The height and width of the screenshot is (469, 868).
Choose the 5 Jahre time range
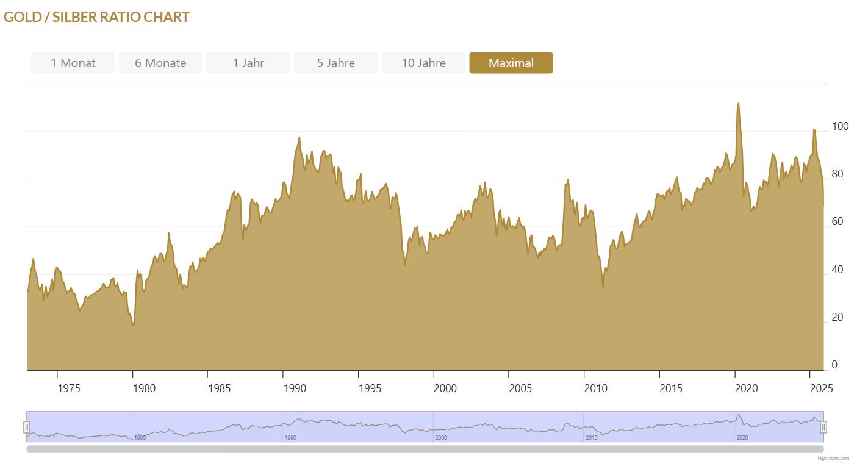tap(335, 63)
